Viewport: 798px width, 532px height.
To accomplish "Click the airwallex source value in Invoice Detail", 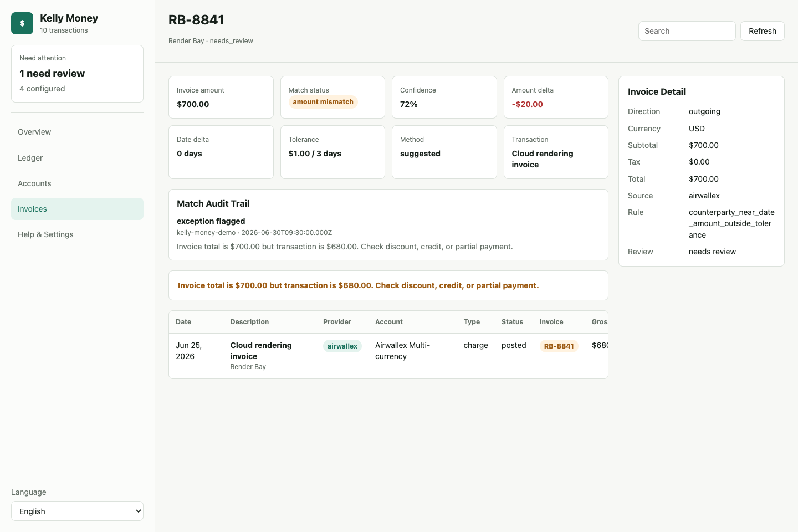I will click(704, 196).
